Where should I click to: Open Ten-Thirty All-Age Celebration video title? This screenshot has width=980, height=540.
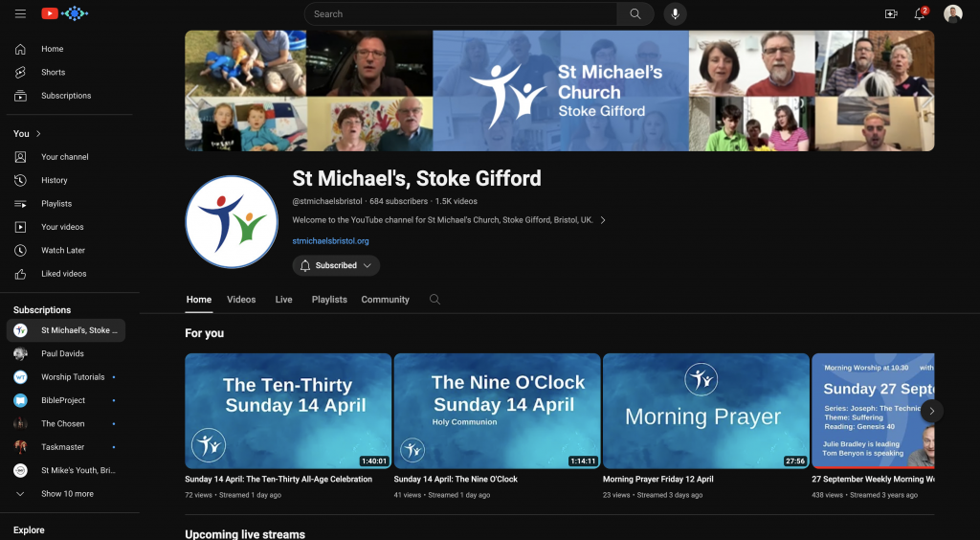pyautogui.click(x=278, y=480)
